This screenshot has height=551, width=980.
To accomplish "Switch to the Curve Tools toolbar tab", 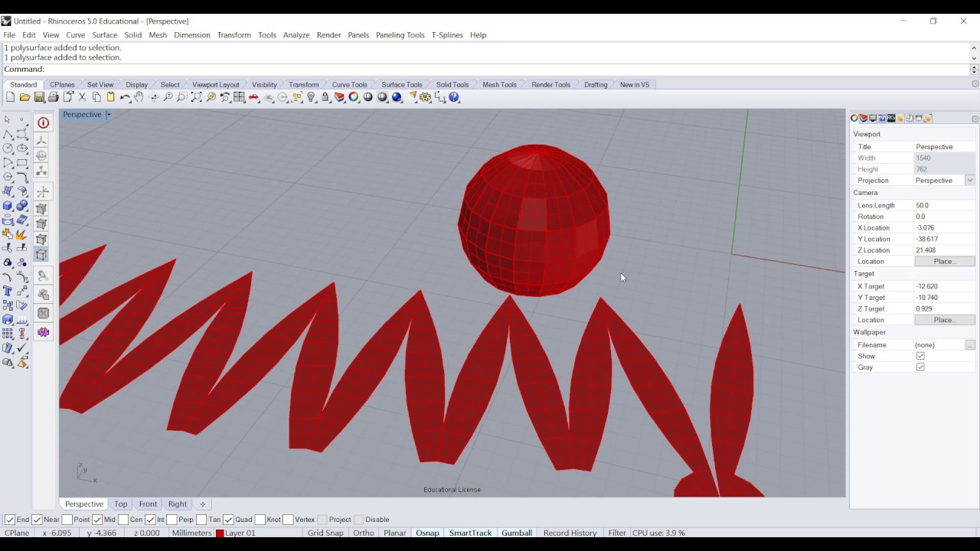I will 349,84.
